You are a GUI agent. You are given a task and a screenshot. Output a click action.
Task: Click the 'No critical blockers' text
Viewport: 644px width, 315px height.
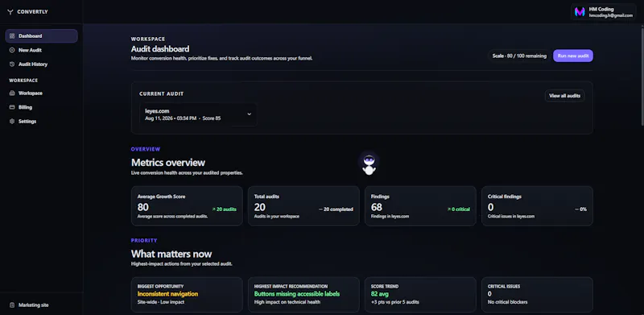[x=508, y=302]
